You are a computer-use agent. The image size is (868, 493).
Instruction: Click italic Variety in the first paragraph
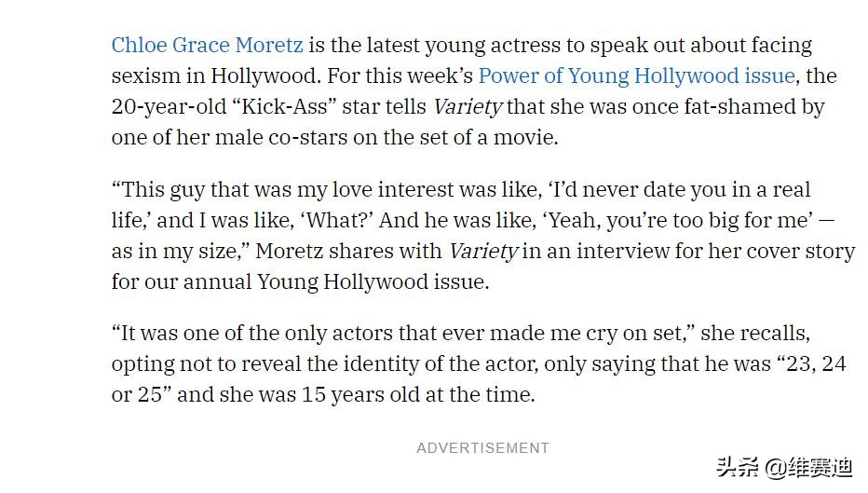pos(467,106)
